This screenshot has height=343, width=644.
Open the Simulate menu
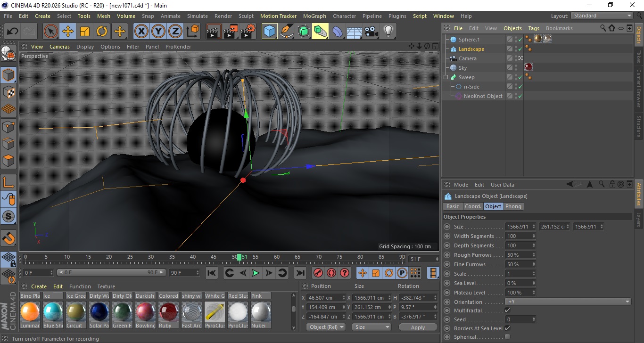(197, 16)
